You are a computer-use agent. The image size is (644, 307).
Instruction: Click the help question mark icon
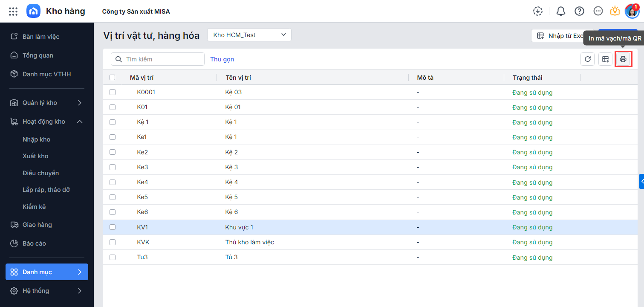pyautogui.click(x=579, y=12)
